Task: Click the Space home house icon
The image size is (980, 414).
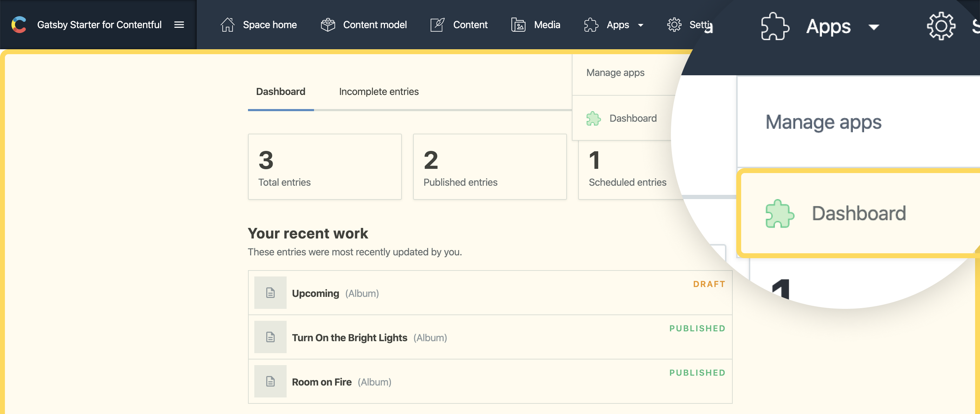Action: (x=228, y=25)
